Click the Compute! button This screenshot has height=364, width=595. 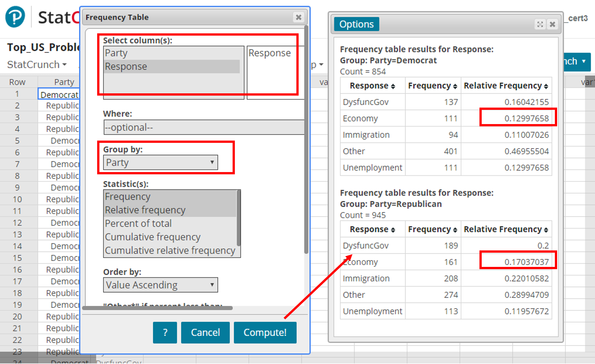coord(265,333)
